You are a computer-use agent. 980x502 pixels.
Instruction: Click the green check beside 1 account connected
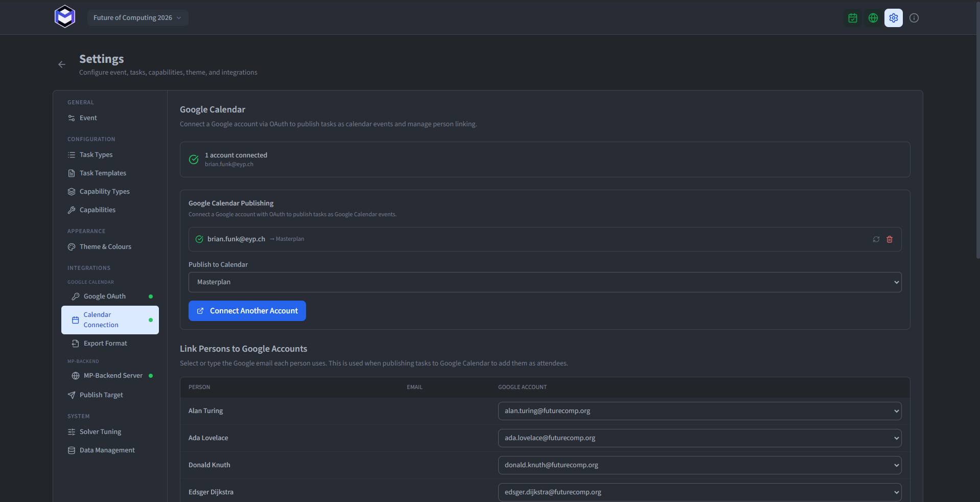point(194,159)
